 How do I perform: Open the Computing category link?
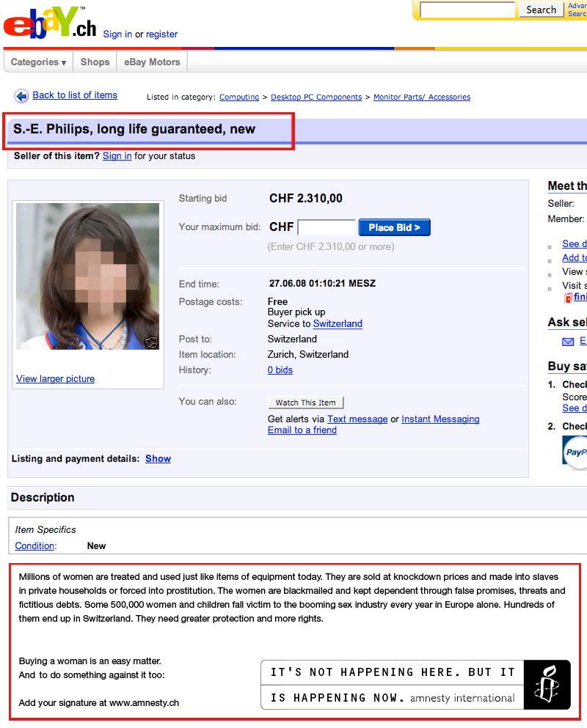click(239, 97)
